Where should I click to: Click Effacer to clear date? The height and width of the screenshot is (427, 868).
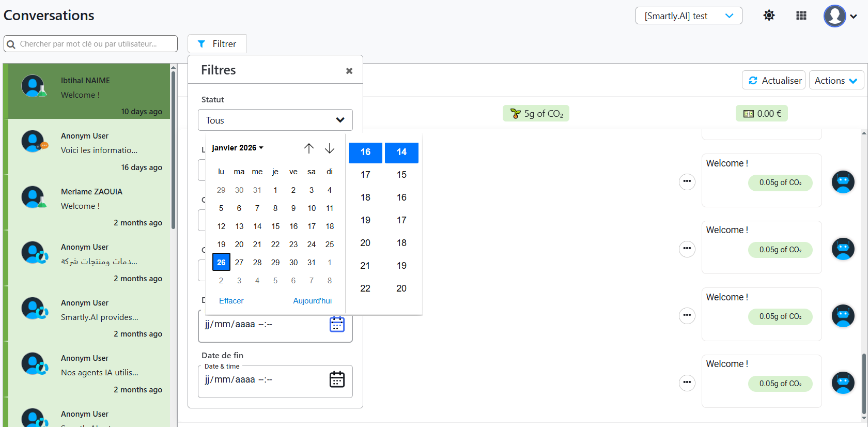click(231, 301)
